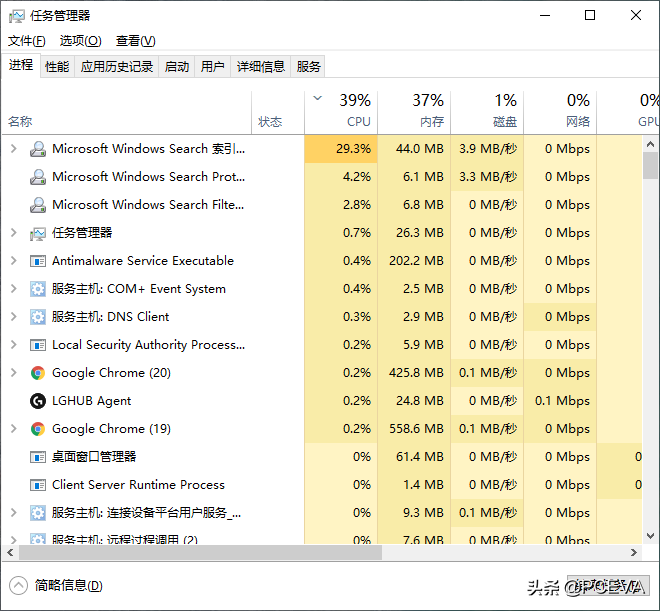Click 简略信息(D) to collapse details
This screenshot has height=611, width=660.
click(56, 585)
